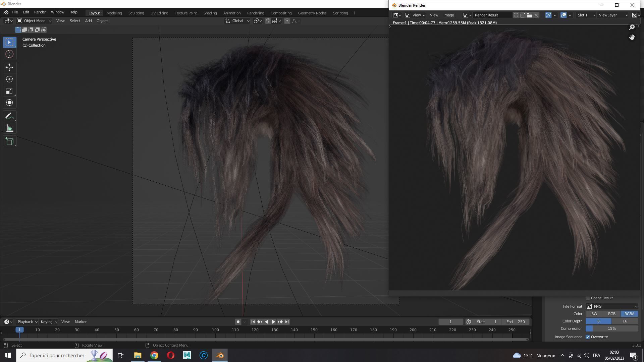644x362 pixels.
Task: Play the animation forward
Action: tap(273, 322)
